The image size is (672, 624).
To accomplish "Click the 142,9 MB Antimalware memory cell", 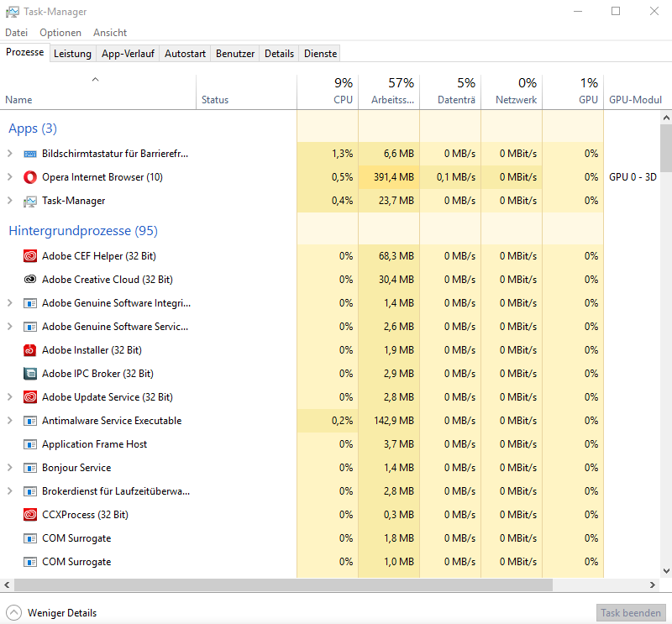I will pos(389,421).
